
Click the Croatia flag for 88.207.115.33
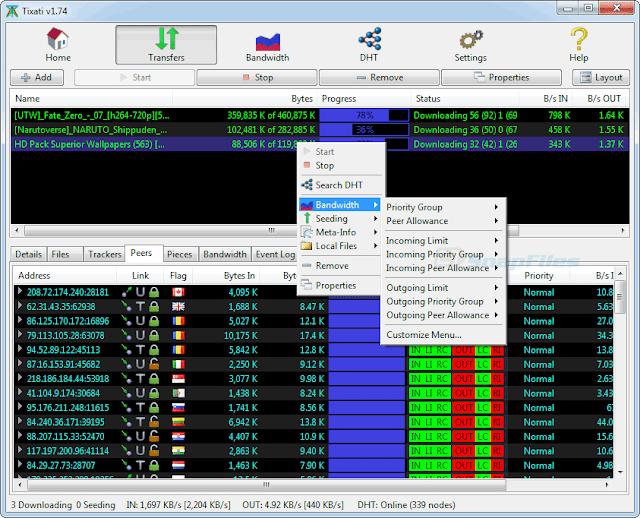(178, 436)
